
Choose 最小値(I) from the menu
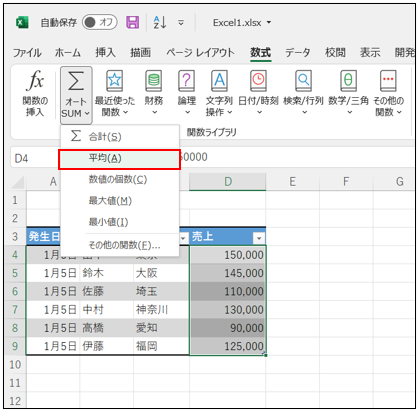click(x=120, y=222)
